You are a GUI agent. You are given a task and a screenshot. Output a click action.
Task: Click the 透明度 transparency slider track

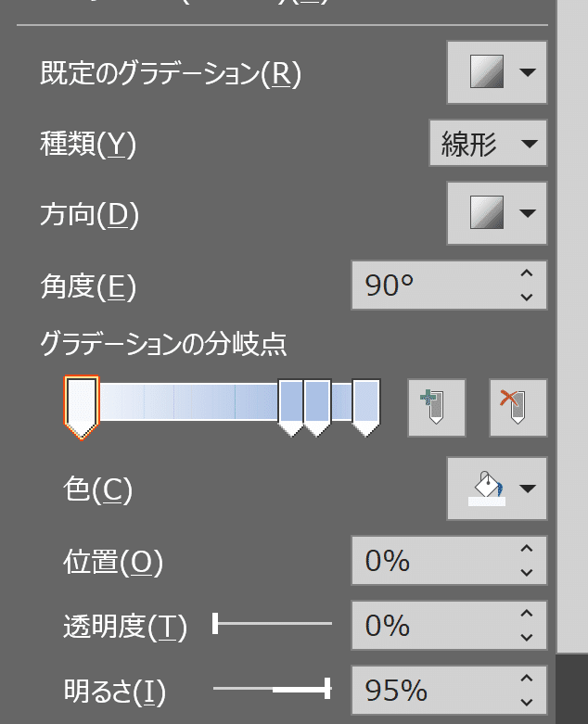click(273, 624)
